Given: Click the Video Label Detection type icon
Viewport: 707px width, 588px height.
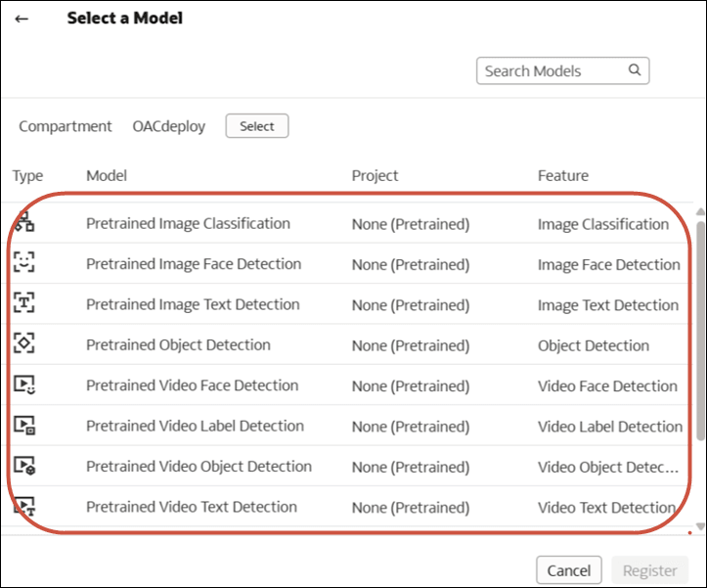Looking at the screenshot, I should tap(24, 427).
